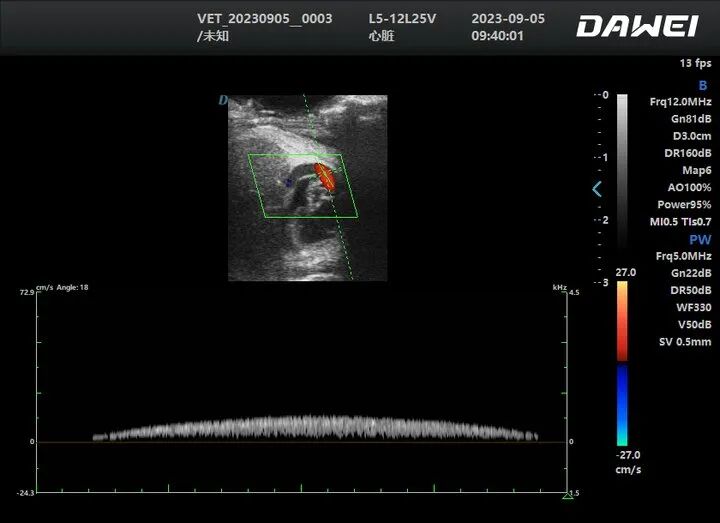Click the depth scale marker 2
720x523 pixels.
pos(605,220)
